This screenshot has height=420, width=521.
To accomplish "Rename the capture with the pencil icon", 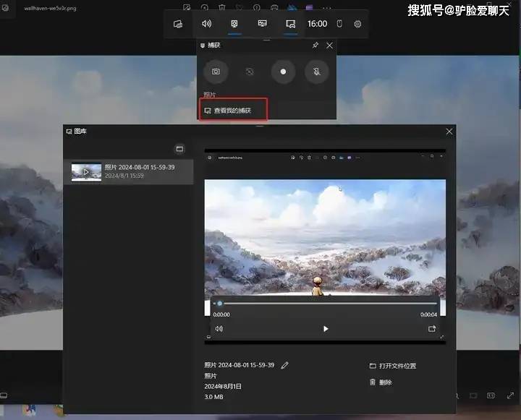I will [285, 365].
